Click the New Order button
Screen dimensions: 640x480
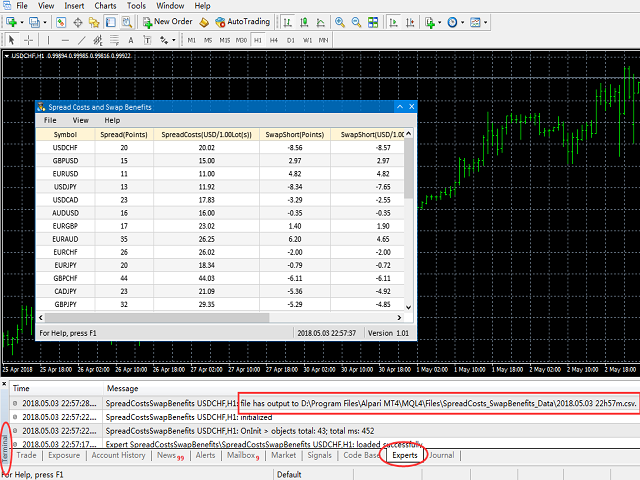pyautogui.click(x=167, y=22)
